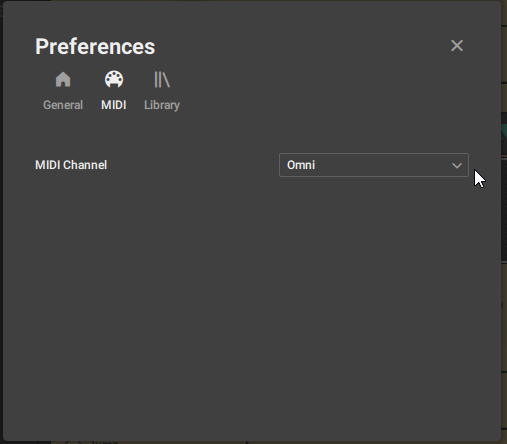Dismiss the Preferences window
Viewport: 507px width, 444px height.
coord(457,46)
